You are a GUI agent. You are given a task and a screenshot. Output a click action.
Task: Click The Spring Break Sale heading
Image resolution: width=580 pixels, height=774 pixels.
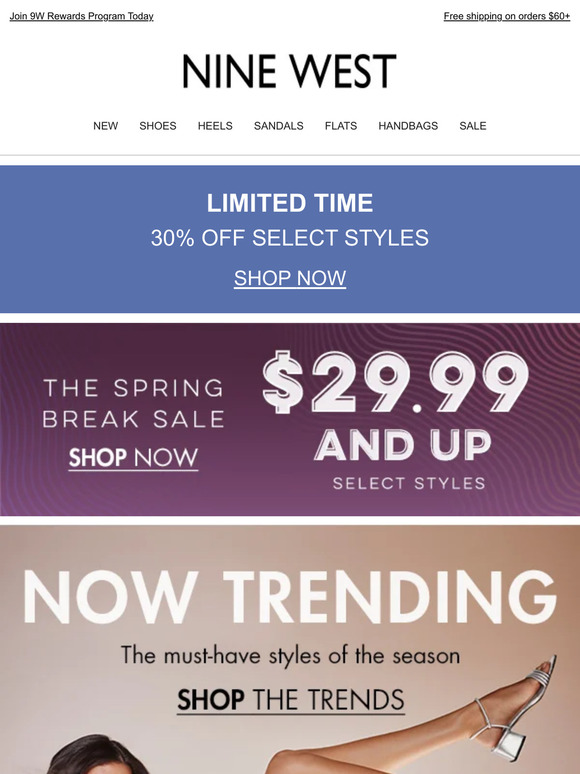click(133, 403)
